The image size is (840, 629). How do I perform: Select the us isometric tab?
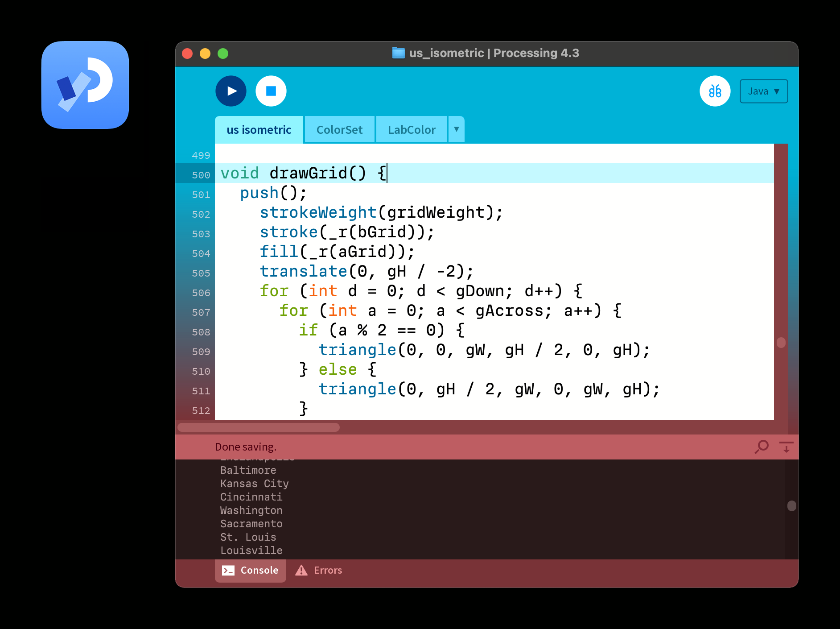259,130
